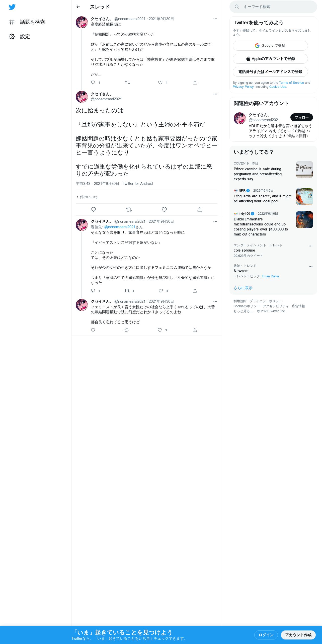Viewport: 322px width, 644px height.
Task: Click the ログイン button in bottom banner
Action: click(266, 635)
